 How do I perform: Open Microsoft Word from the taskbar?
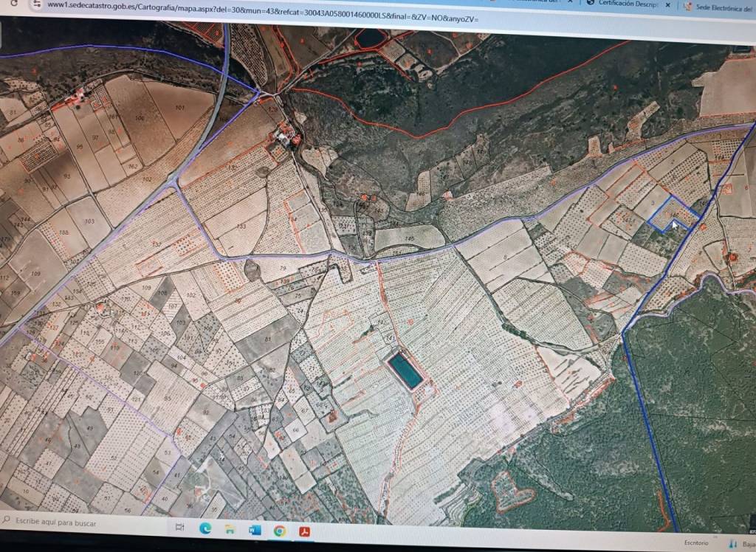[x=255, y=530]
